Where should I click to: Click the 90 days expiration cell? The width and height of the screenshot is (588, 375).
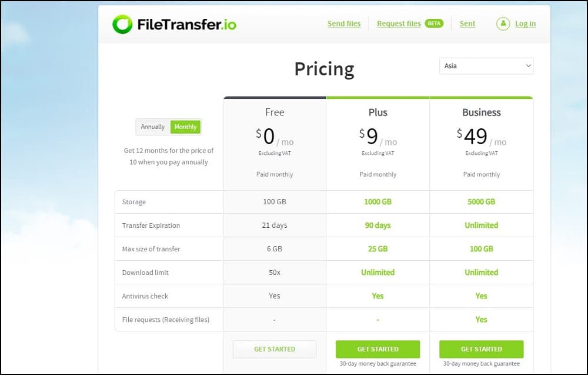click(377, 225)
